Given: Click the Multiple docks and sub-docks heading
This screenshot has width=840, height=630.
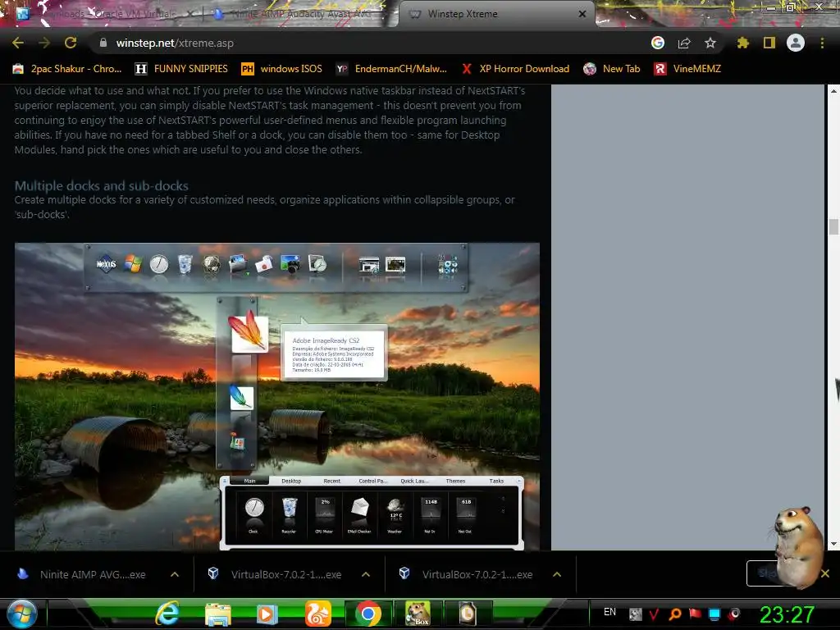Looking at the screenshot, I should tap(101, 186).
